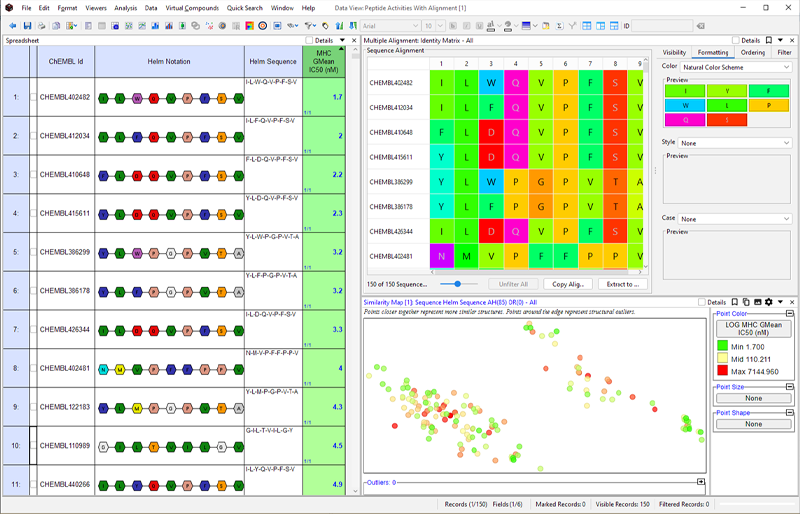Viewport: 800px width, 514px height.
Task: Check the row checkbox for CHEMBL386299
Action: coord(33,252)
